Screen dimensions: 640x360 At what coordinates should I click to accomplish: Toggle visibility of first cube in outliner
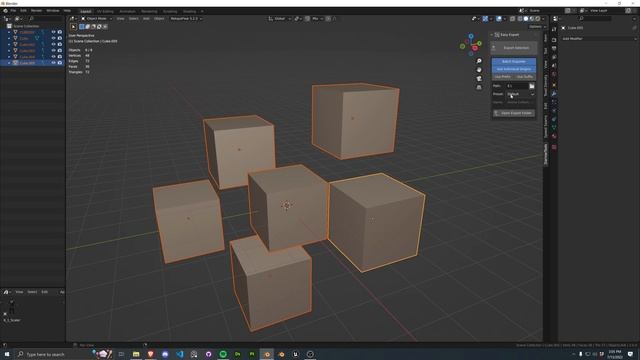[53, 32]
